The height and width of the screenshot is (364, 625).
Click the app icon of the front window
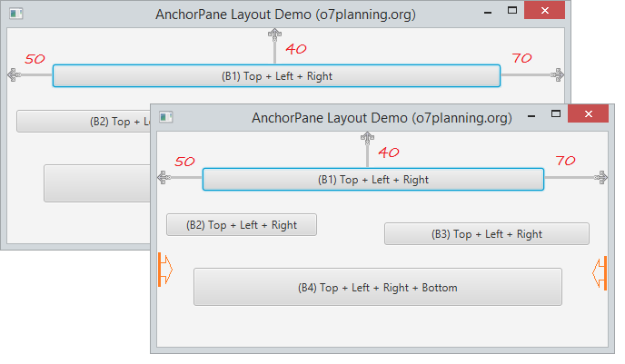(166, 117)
